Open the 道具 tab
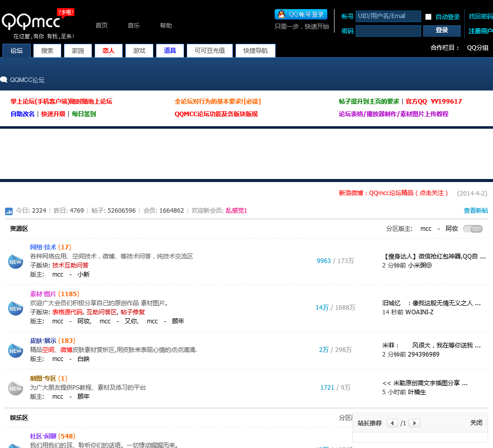Screen dimensions: 493x448 (x=170, y=51)
